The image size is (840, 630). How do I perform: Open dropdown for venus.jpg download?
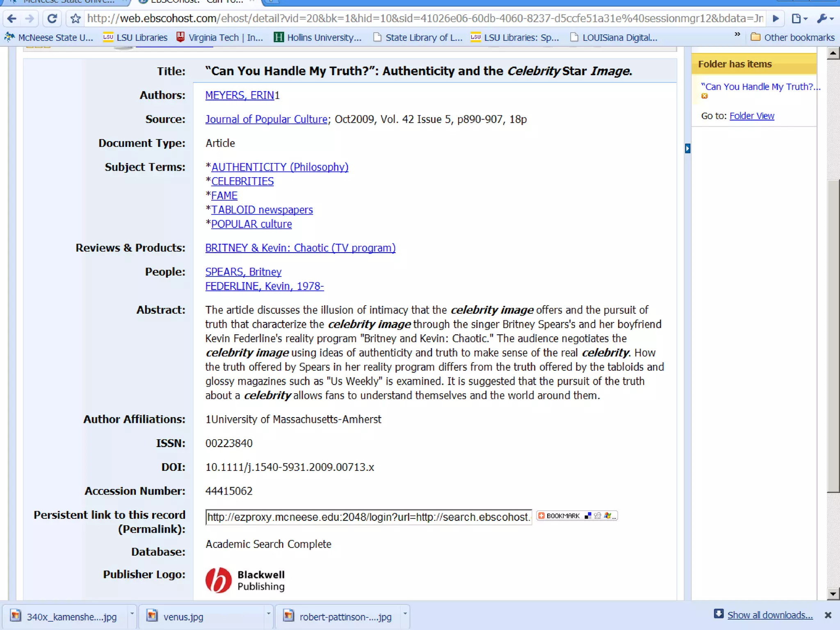tap(268, 614)
